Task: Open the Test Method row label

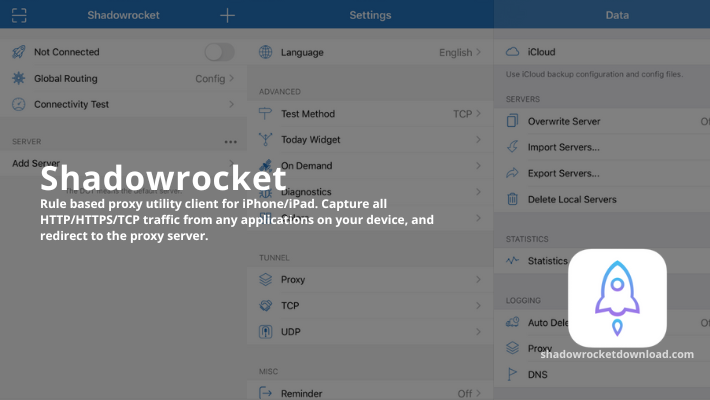Action: 308,114
